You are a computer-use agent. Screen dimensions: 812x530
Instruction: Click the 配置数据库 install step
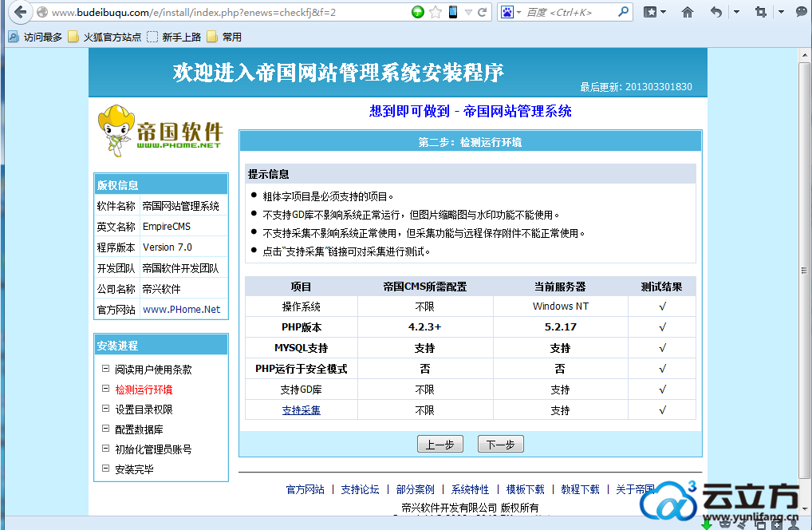140,429
